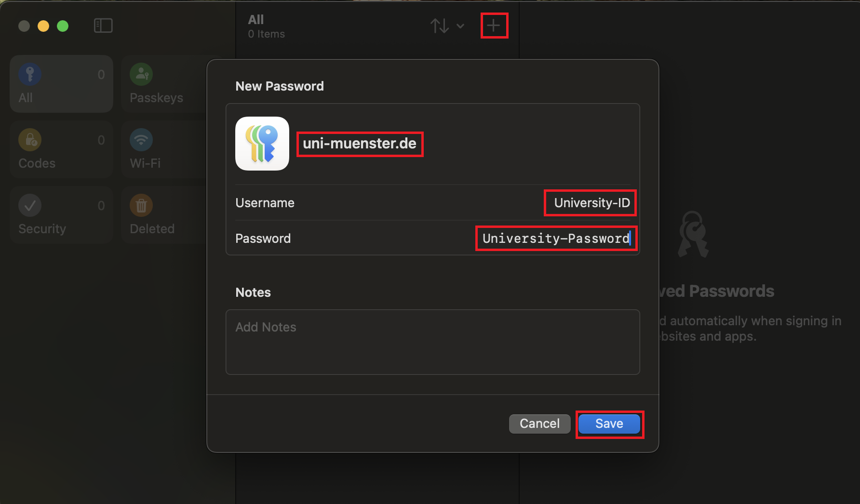The height and width of the screenshot is (504, 860).
Task: Click the plus icon to add password
Action: point(494,26)
